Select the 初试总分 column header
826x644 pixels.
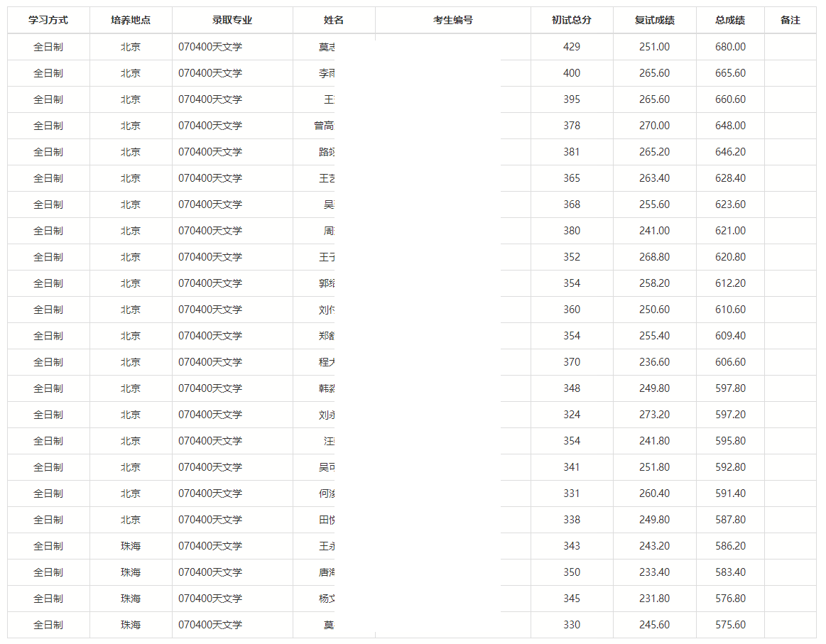click(572, 20)
